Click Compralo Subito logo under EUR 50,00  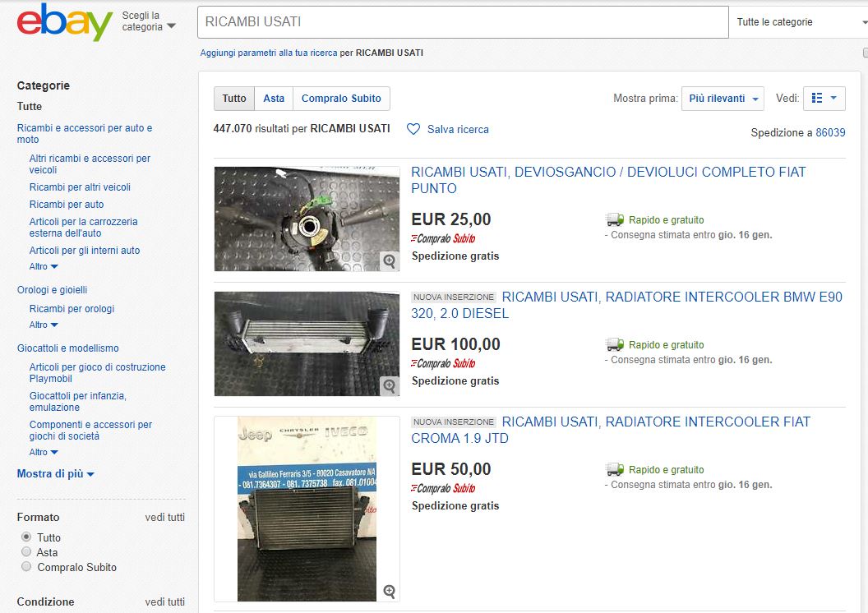tap(443, 489)
